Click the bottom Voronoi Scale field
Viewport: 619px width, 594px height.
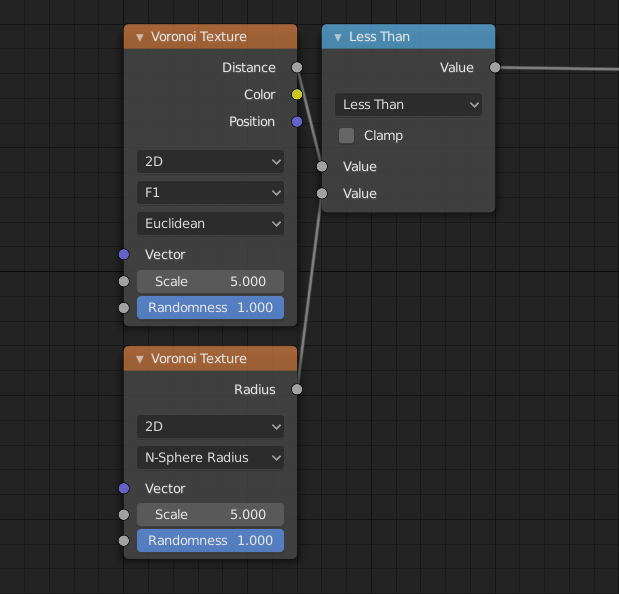click(210, 514)
